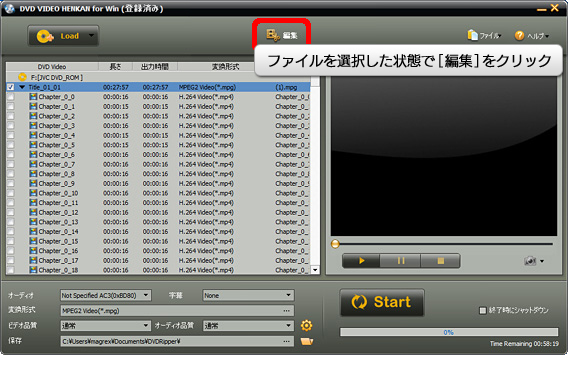Check the Chapter_0_0 checkbox
Image resolution: width=568 pixels, height=366 pixels.
pyautogui.click(x=11, y=97)
